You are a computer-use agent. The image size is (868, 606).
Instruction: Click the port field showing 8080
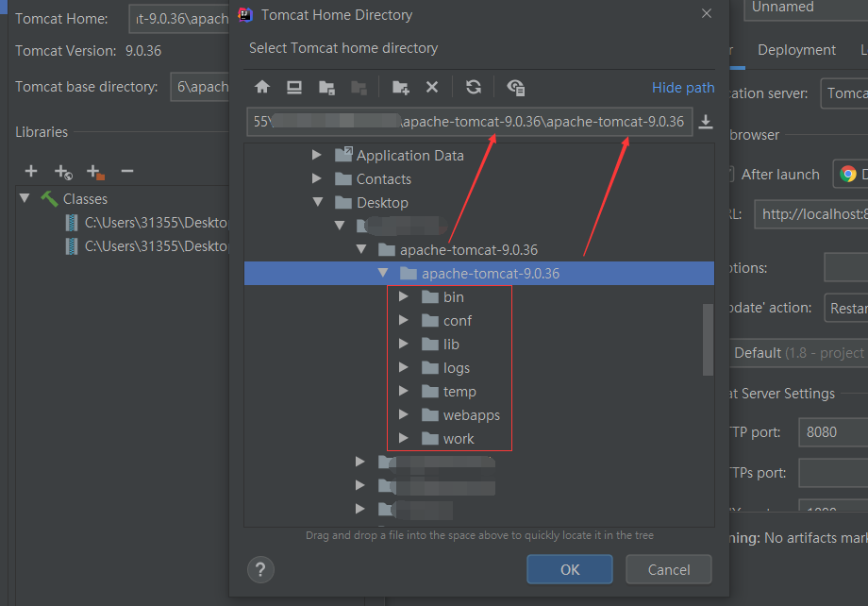click(x=833, y=432)
